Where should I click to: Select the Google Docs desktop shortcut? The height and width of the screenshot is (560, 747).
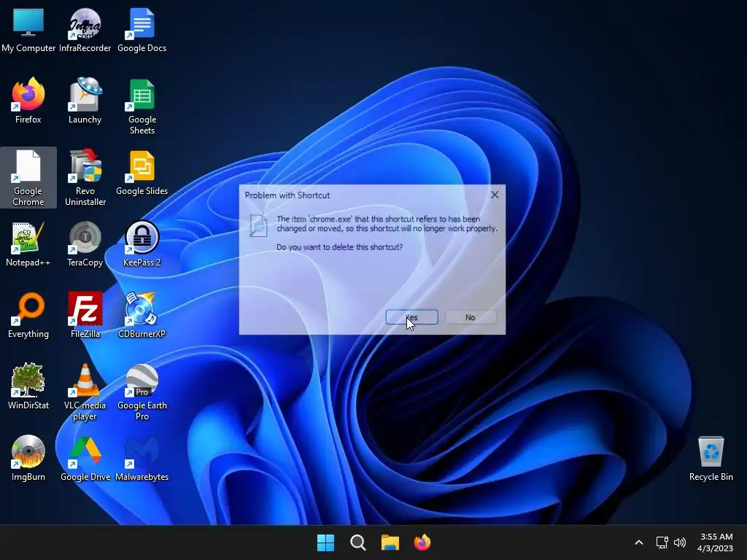(x=142, y=29)
